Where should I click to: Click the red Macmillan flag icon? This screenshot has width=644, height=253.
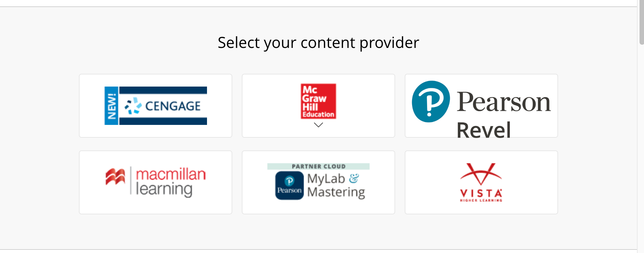pyautogui.click(x=115, y=177)
